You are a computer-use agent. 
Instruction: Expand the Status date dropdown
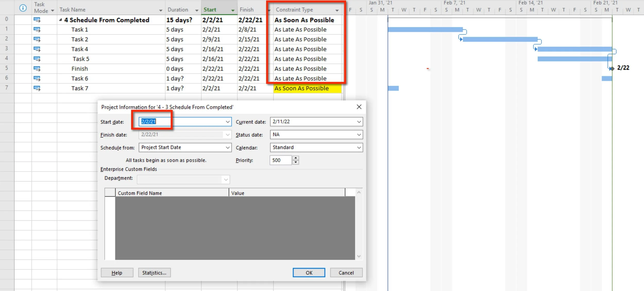point(359,135)
